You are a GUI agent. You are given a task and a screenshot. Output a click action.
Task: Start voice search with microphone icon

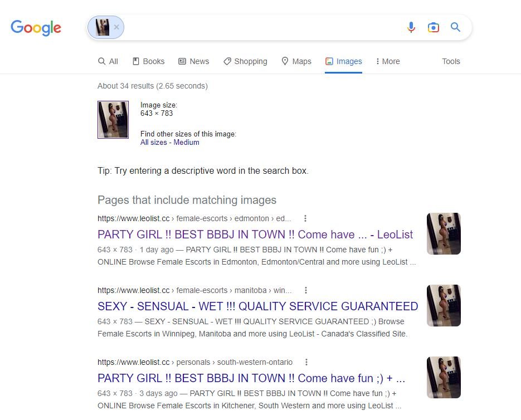coord(411,27)
